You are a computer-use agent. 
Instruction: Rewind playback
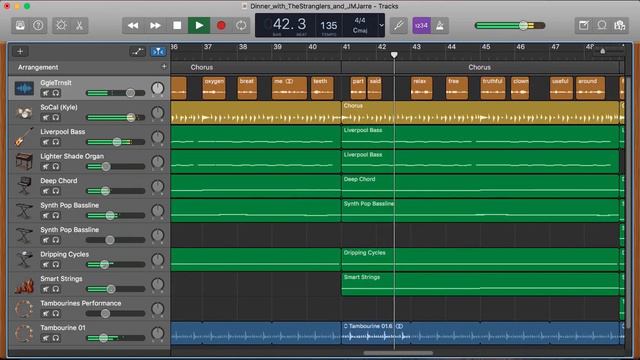coord(133,25)
